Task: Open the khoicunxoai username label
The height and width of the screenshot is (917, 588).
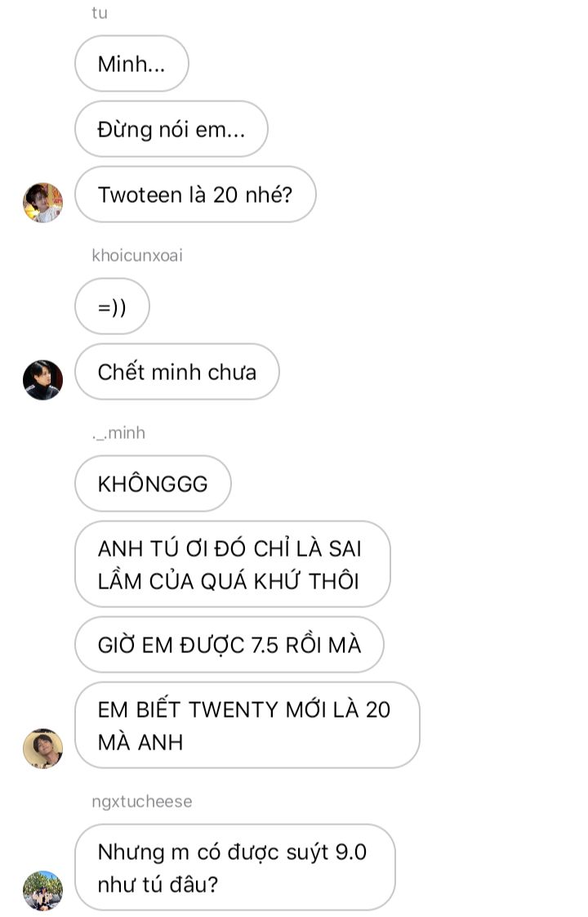Action: pos(137,256)
